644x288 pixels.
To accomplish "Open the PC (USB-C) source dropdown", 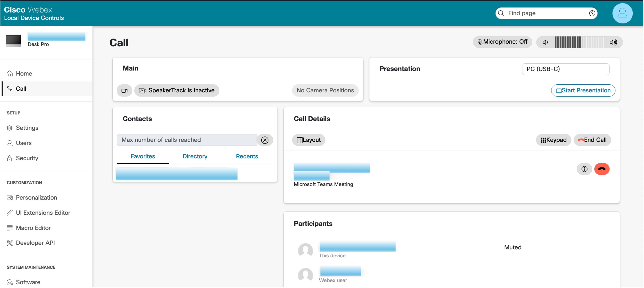I will click(x=566, y=69).
